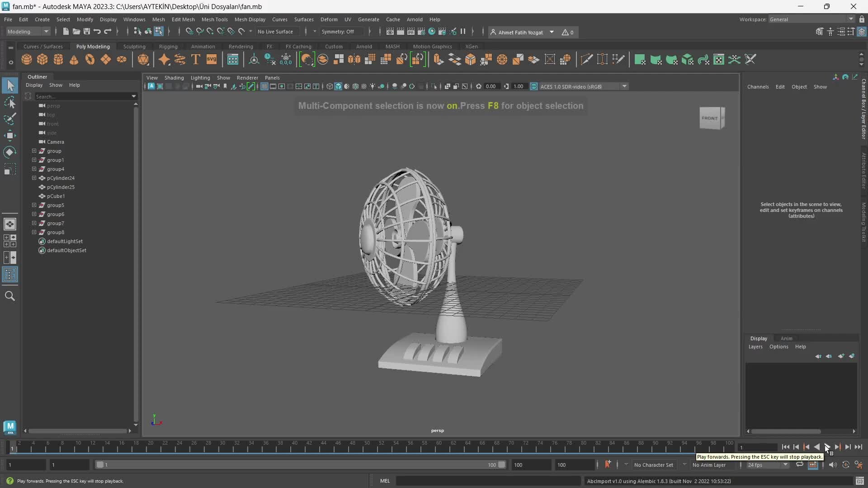This screenshot has width=868, height=488.
Task: Toggle grid display in the viewport
Action: [264, 86]
